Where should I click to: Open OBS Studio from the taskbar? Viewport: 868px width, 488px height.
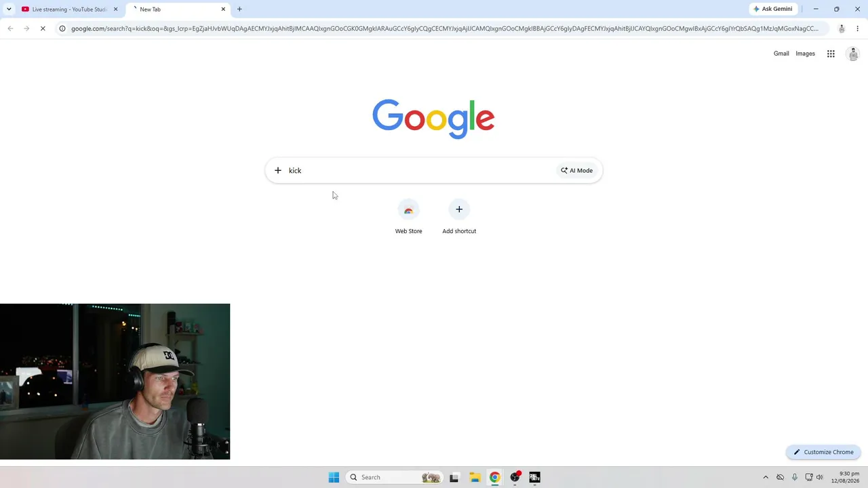point(515,477)
